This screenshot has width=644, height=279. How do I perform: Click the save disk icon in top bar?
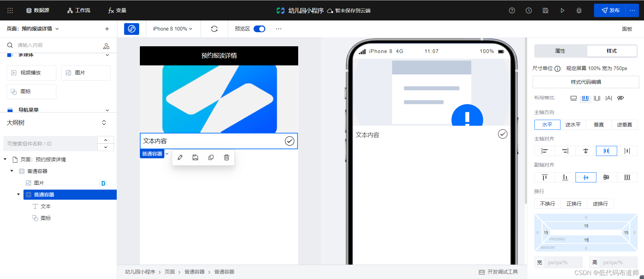coord(545,10)
